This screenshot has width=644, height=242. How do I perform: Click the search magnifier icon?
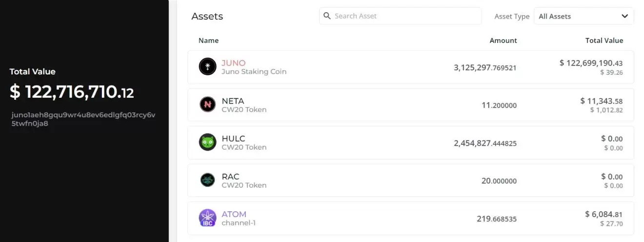[x=327, y=16]
